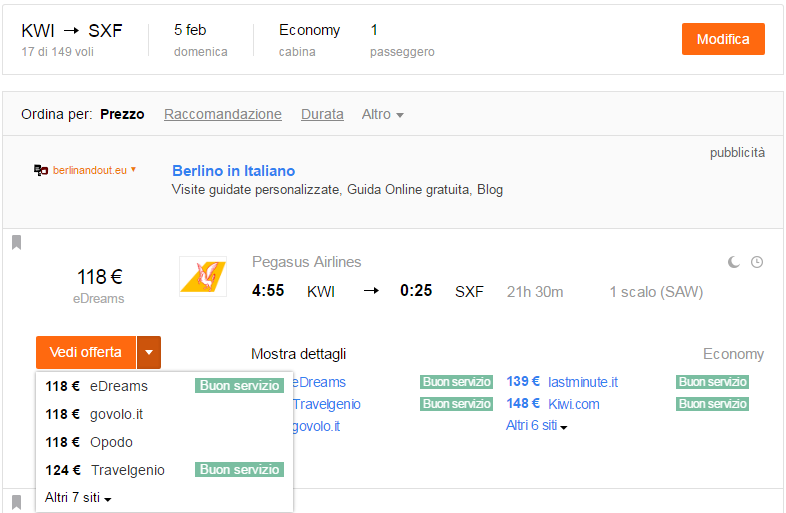
Task: Expand Altri 7 siti in dropdown
Action: (x=78, y=497)
